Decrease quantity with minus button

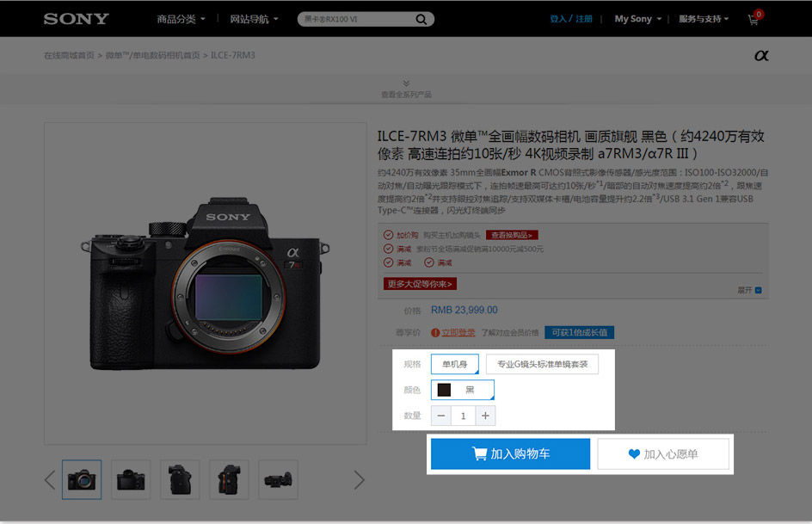(441, 416)
